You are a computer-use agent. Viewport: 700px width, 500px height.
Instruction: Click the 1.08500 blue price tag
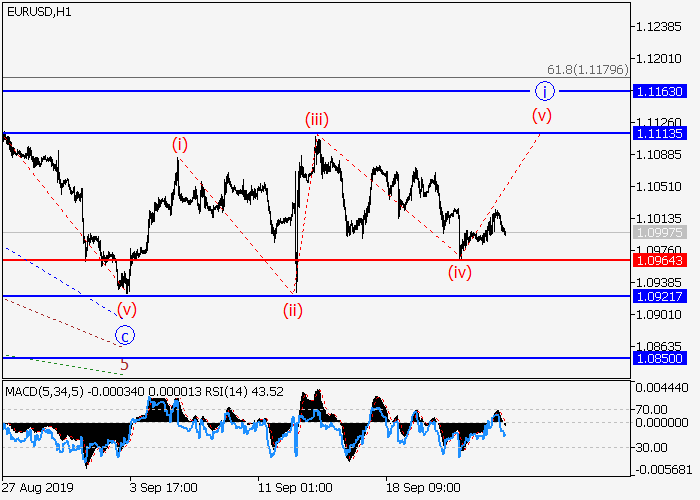pos(659,357)
